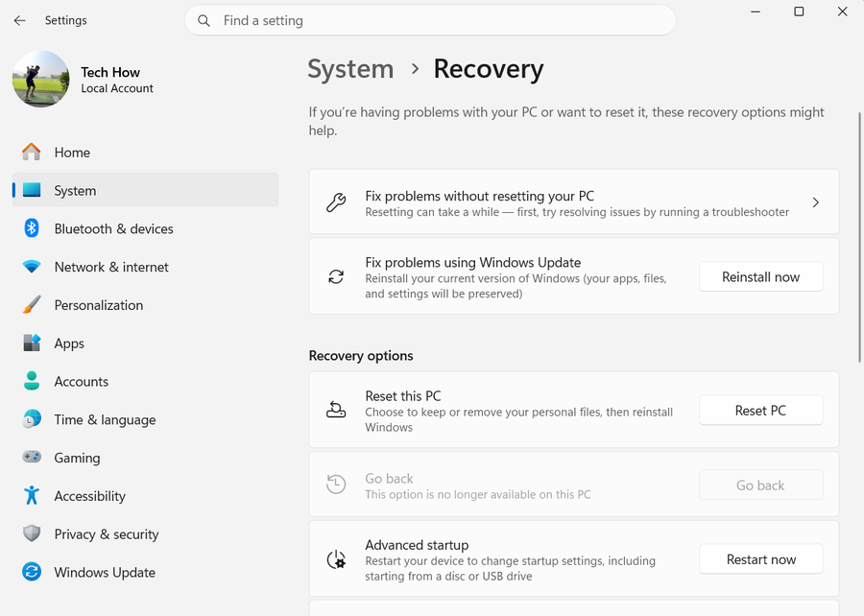Click the Tech How account name

pos(110,72)
